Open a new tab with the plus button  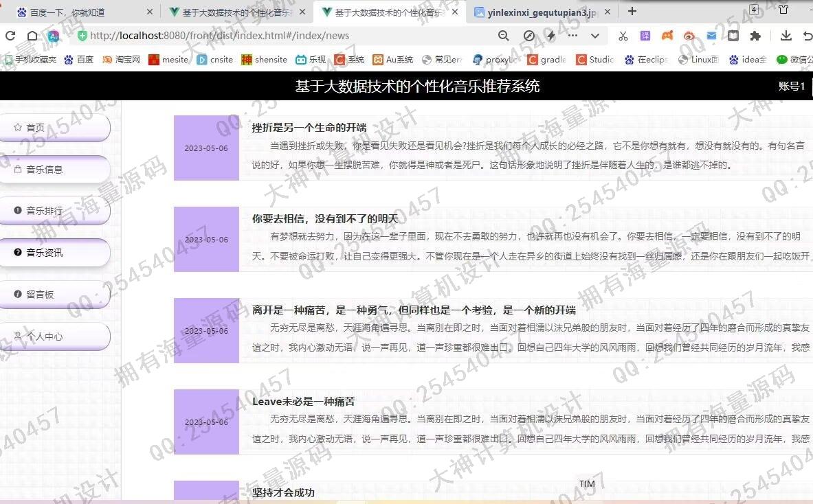point(632,12)
